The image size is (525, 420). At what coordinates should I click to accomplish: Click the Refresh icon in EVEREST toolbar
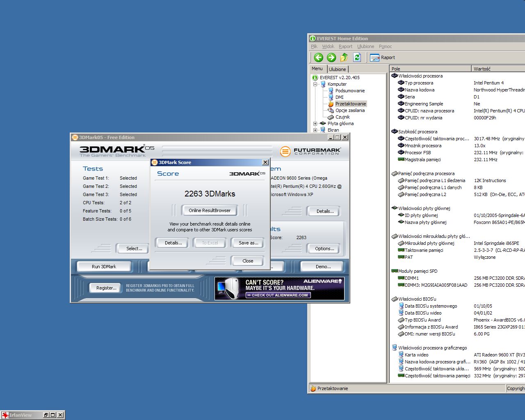tap(357, 57)
